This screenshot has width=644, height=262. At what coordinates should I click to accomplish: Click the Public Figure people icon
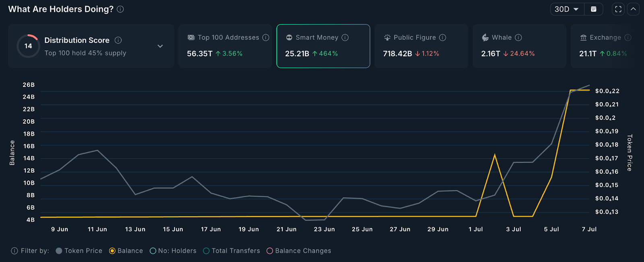(387, 37)
